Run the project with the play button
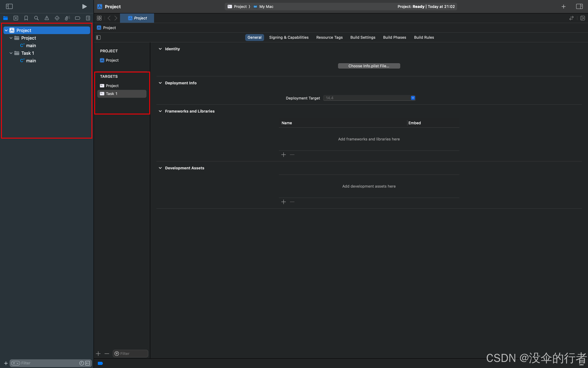This screenshot has width=588, height=368. [x=84, y=6]
